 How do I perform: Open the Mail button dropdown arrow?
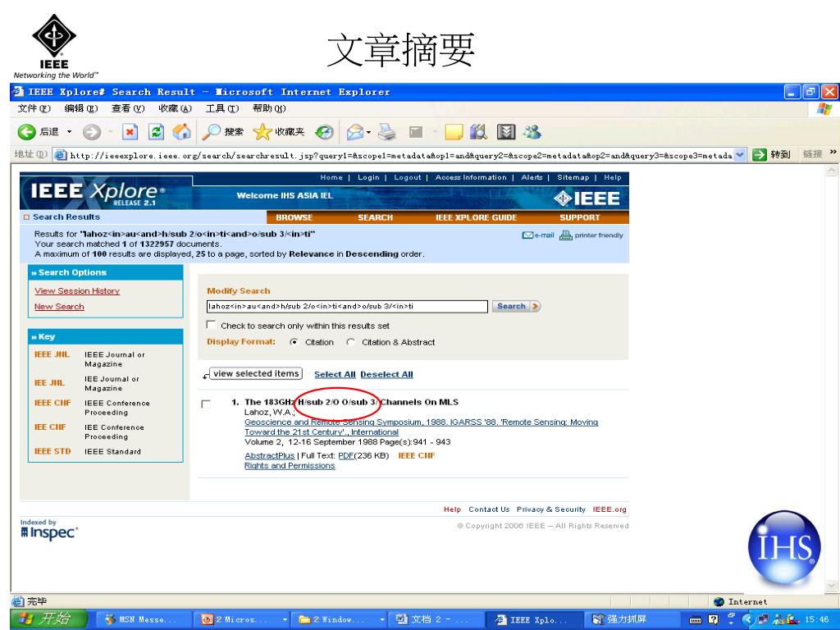pos(368,132)
